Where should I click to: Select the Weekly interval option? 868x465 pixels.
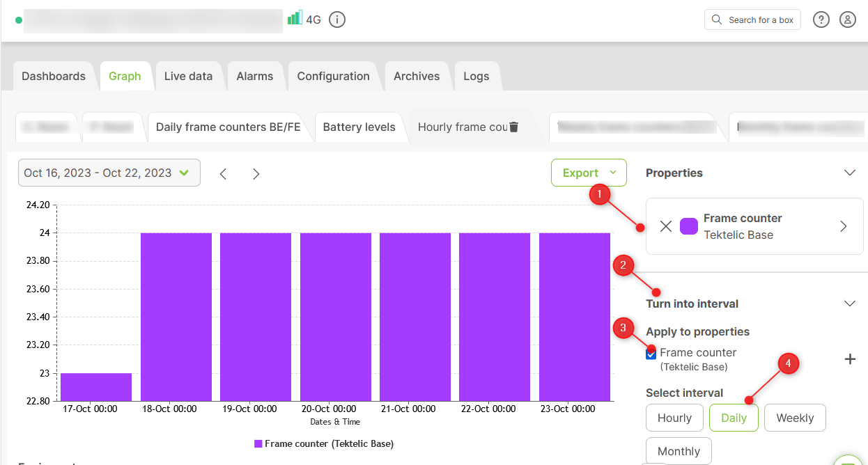(795, 418)
